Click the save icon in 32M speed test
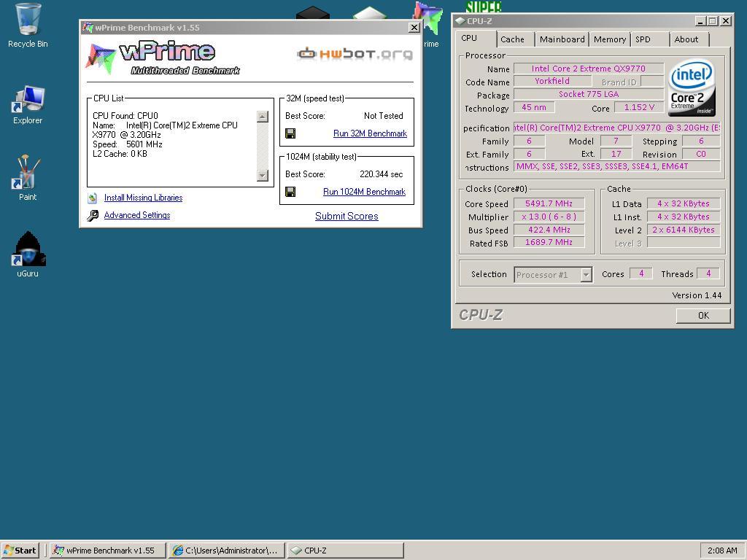The image size is (747, 560). [290, 133]
